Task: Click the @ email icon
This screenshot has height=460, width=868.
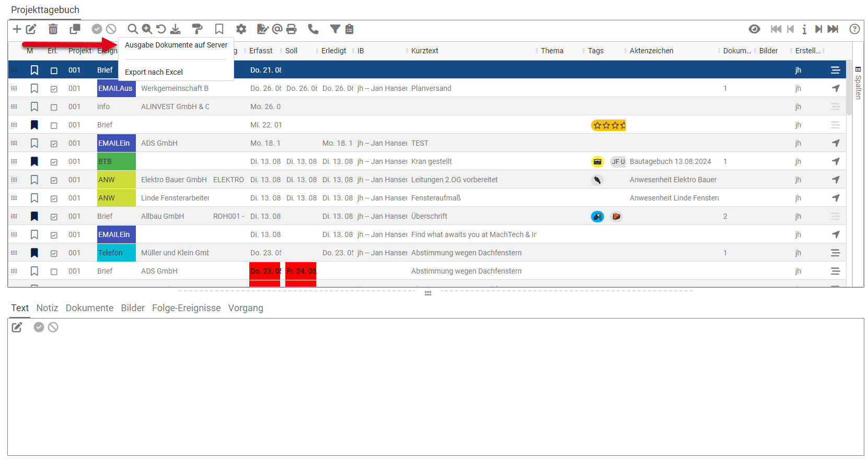Action: click(x=277, y=29)
